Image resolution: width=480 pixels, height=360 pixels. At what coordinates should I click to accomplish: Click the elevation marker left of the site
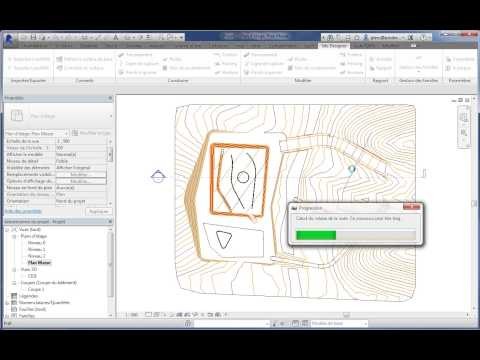coord(158,176)
